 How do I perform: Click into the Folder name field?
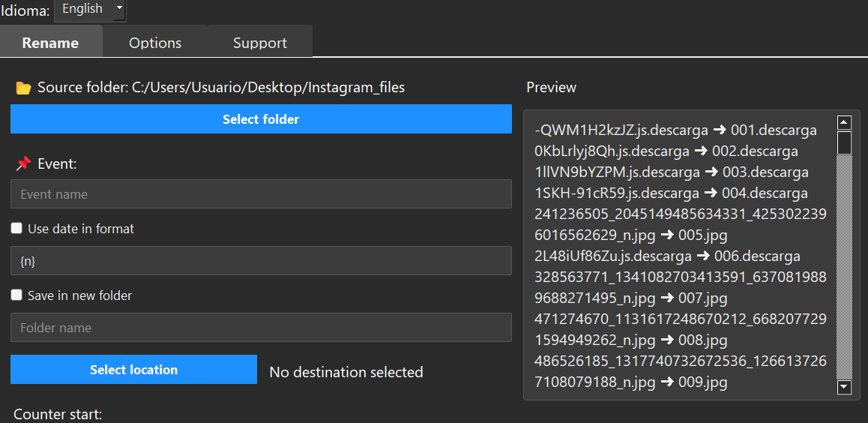pyautogui.click(x=261, y=328)
